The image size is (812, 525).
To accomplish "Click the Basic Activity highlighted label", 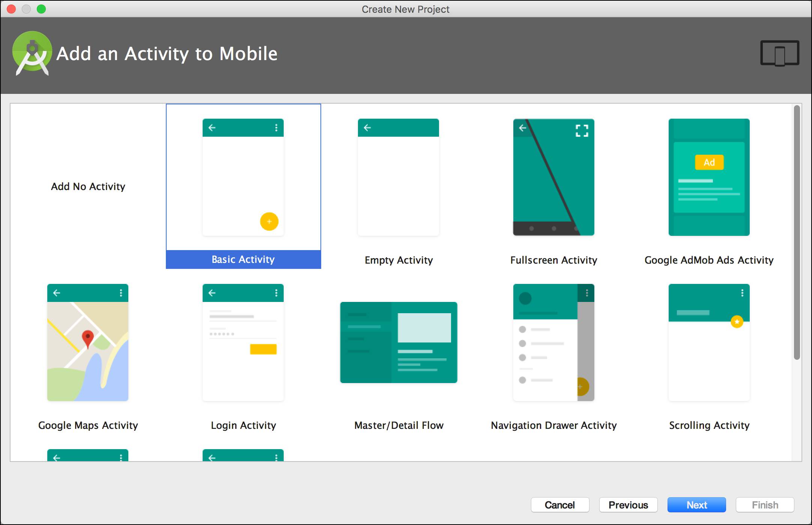I will click(x=244, y=259).
